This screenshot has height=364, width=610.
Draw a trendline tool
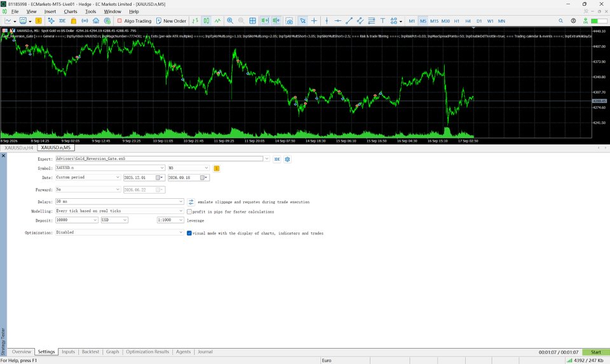click(x=349, y=21)
